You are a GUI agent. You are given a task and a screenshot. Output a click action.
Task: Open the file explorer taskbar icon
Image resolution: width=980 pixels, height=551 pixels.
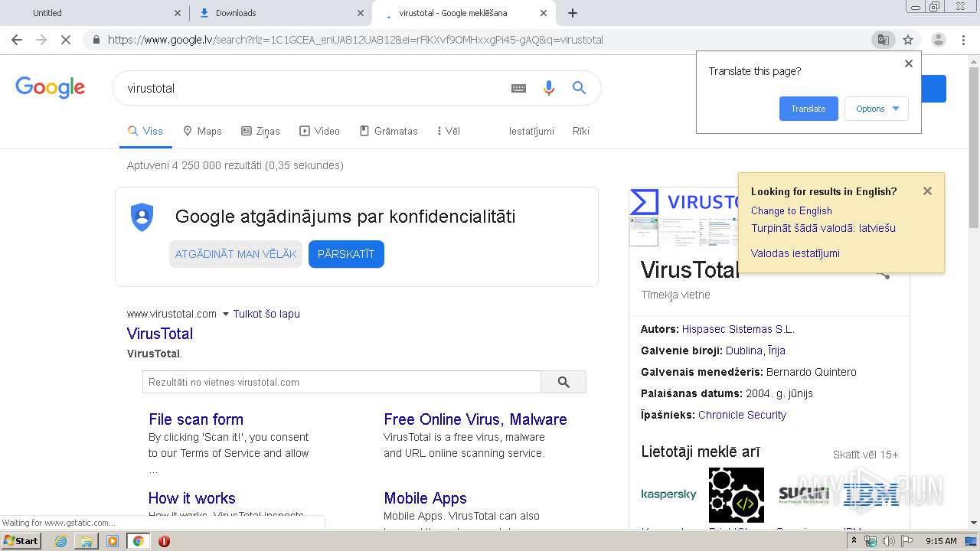[x=87, y=541]
